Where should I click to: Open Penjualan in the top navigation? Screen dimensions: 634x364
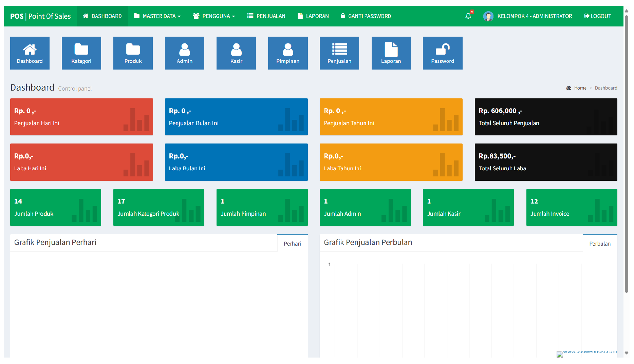click(266, 16)
